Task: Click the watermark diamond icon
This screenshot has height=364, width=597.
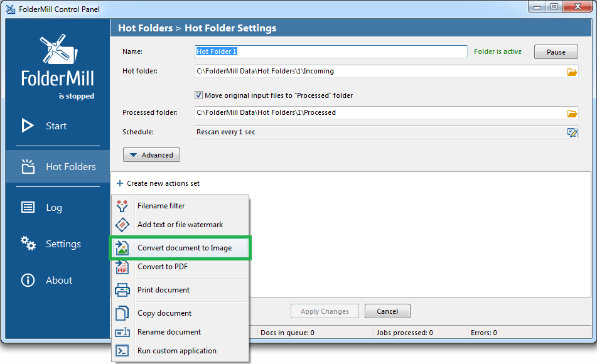Action: [x=122, y=225]
